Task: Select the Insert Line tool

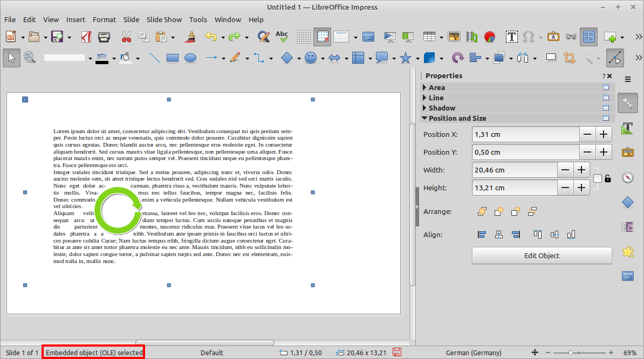Action: [x=155, y=58]
